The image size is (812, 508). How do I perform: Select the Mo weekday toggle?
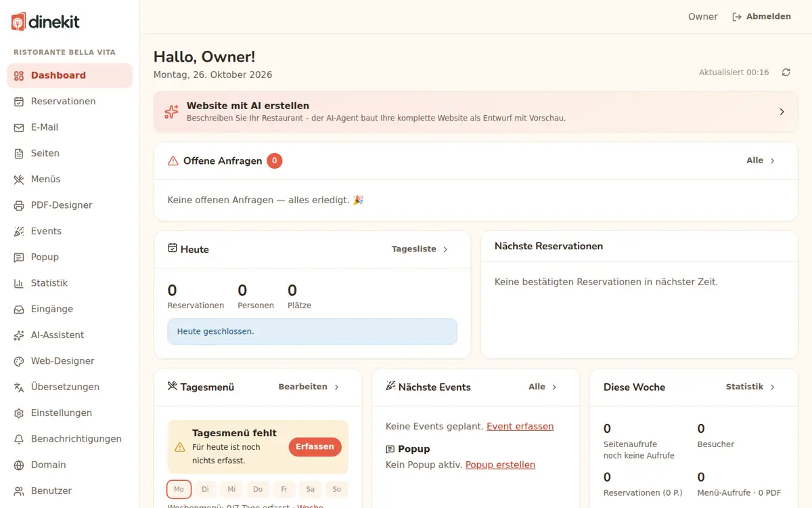(179, 489)
